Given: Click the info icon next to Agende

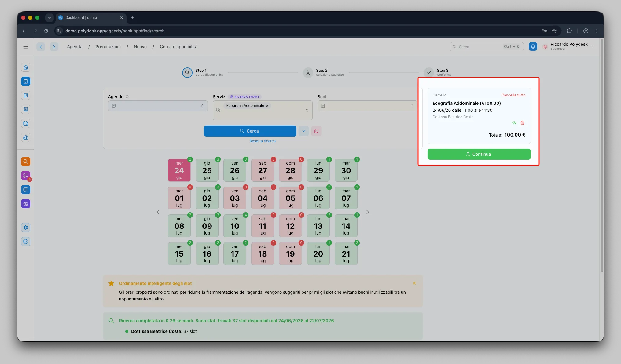Looking at the screenshot, I should tap(127, 97).
